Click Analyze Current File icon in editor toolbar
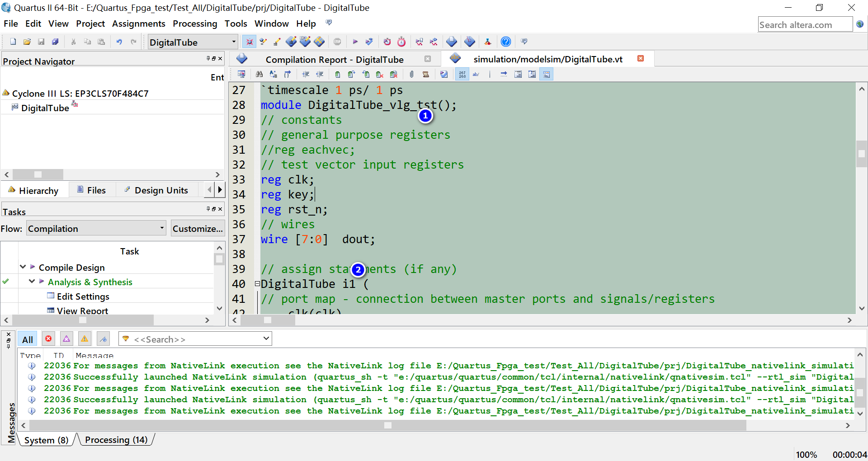The image size is (868, 461). click(x=444, y=75)
